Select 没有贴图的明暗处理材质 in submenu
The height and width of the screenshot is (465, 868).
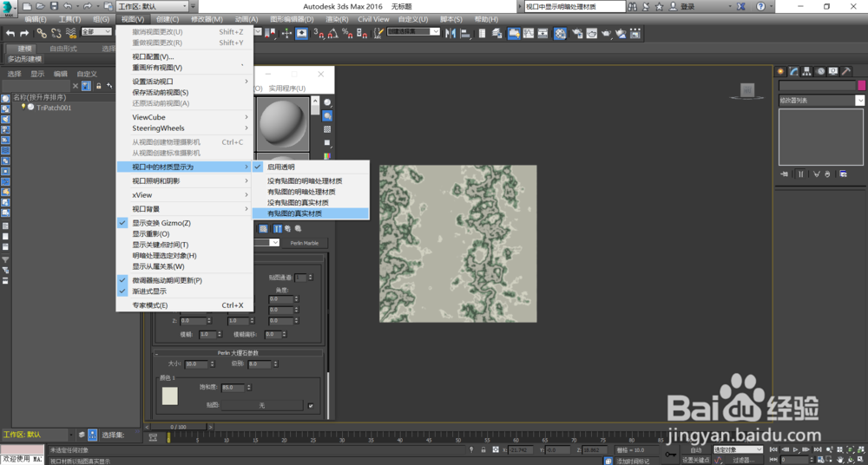point(310,181)
